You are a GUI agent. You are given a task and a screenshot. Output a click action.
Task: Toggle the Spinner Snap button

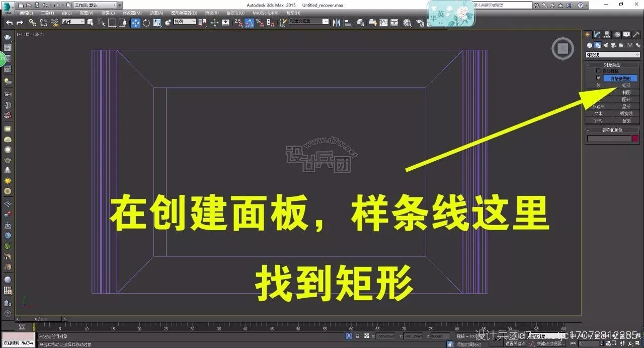(x=271, y=23)
